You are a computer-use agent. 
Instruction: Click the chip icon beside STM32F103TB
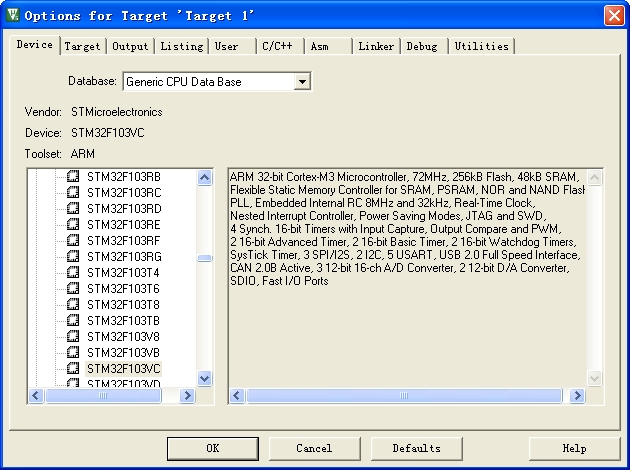click(x=73, y=320)
